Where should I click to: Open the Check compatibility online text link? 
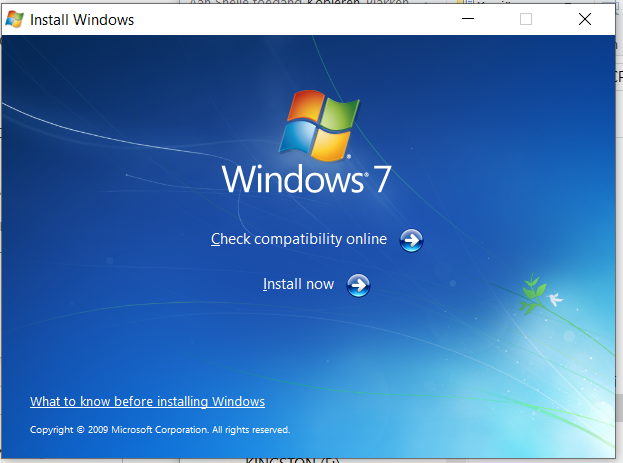click(299, 239)
